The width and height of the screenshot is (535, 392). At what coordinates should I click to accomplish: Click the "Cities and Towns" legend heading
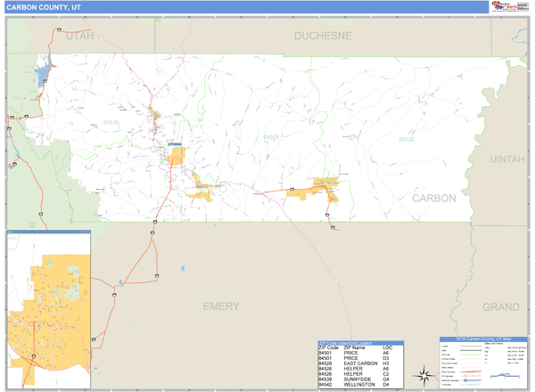[x=493, y=344]
